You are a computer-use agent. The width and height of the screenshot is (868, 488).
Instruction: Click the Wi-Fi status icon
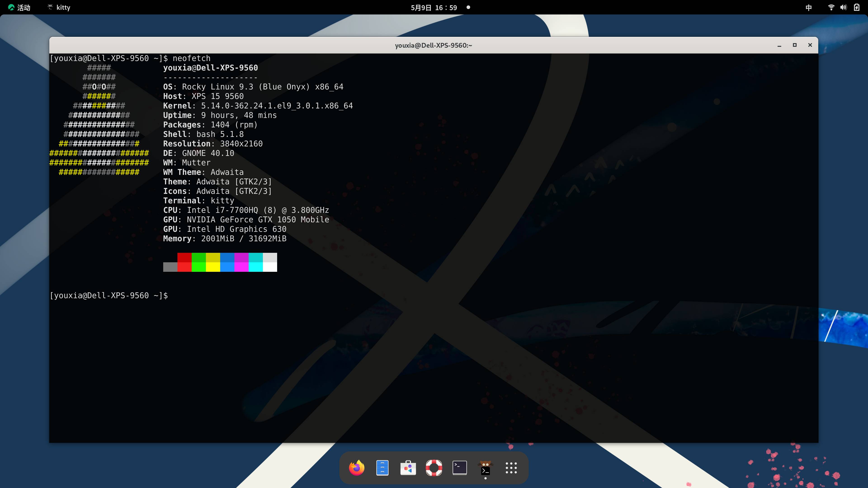click(831, 7)
